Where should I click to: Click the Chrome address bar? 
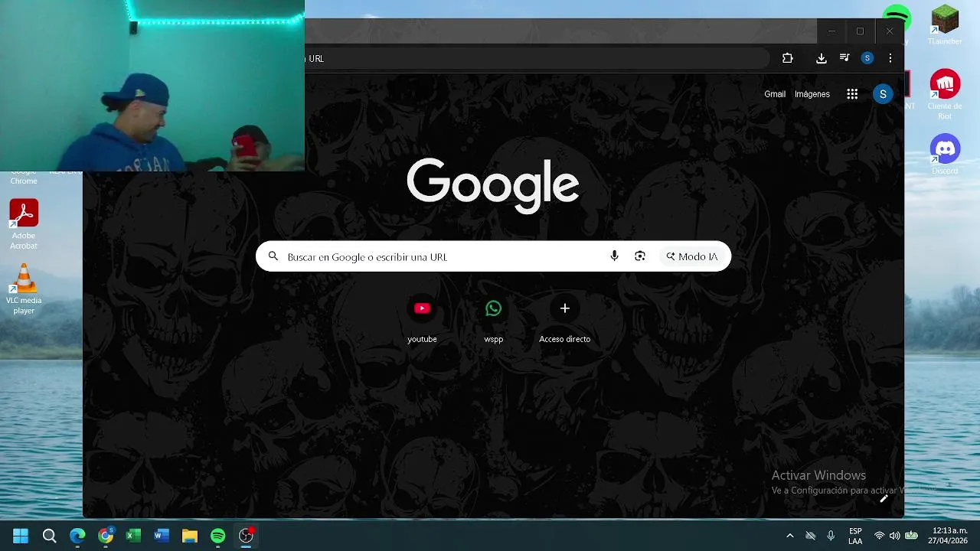point(536,58)
